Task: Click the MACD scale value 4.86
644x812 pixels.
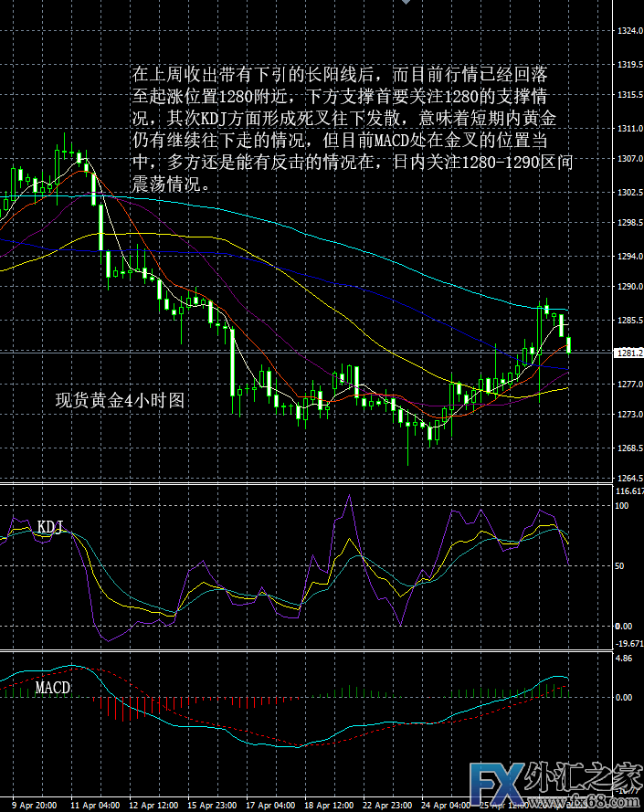Action: (x=625, y=658)
